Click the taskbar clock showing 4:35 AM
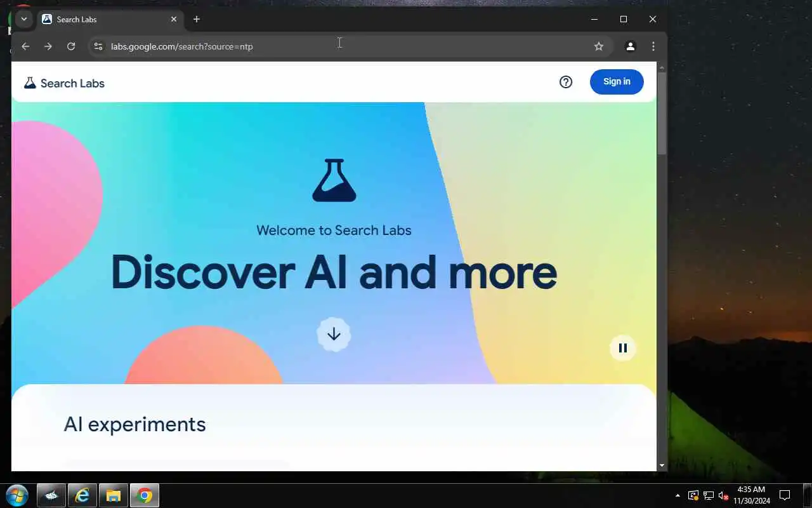The height and width of the screenshot is (508, 812). [752, 495]
